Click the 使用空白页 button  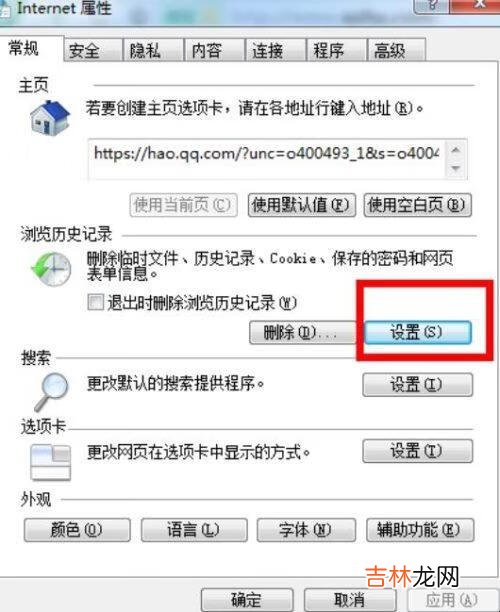point(418,205)
